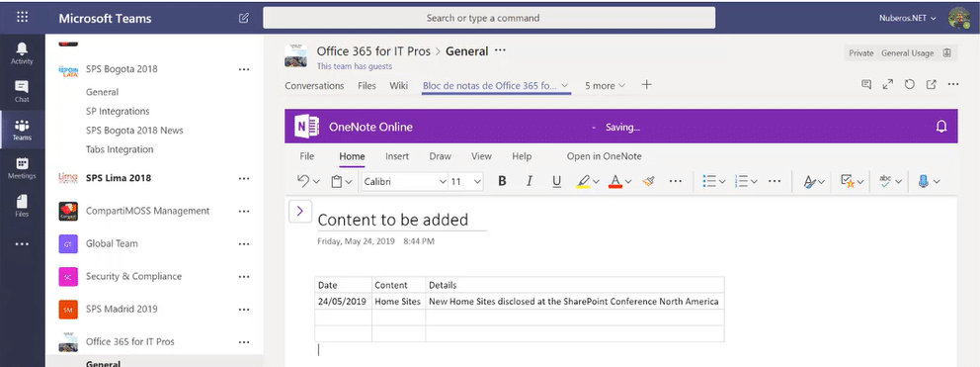Open the font size 11 dropdown

coord(465,182)
